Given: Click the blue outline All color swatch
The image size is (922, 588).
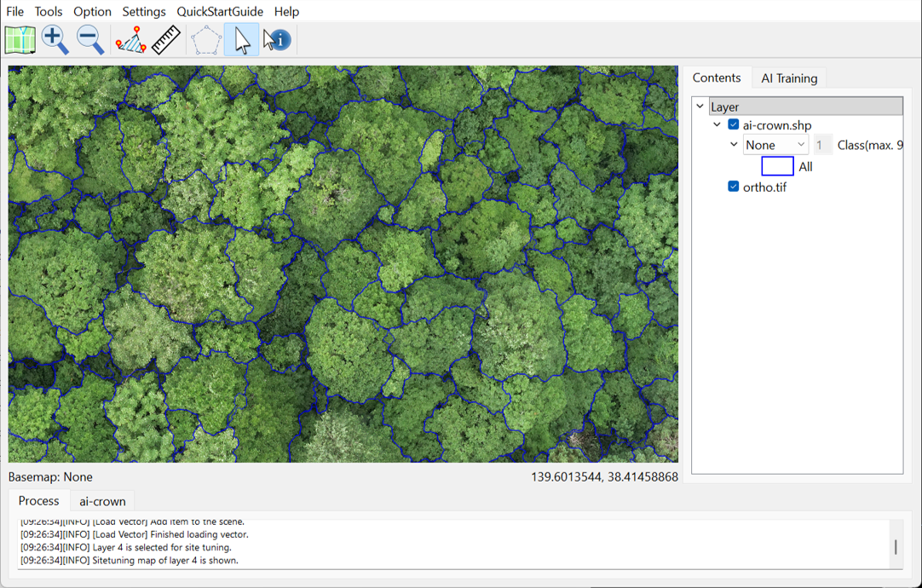Looking at the screenshot, I should pos(777,166).
